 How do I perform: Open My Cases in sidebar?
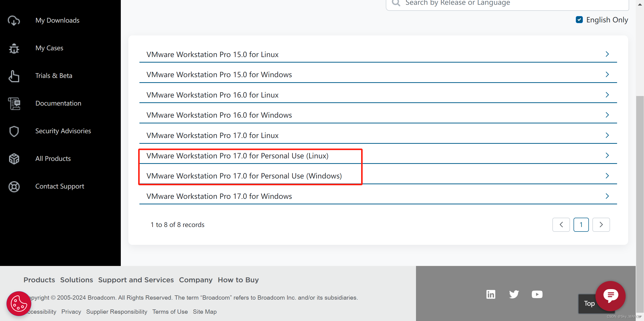coord(49,48)
